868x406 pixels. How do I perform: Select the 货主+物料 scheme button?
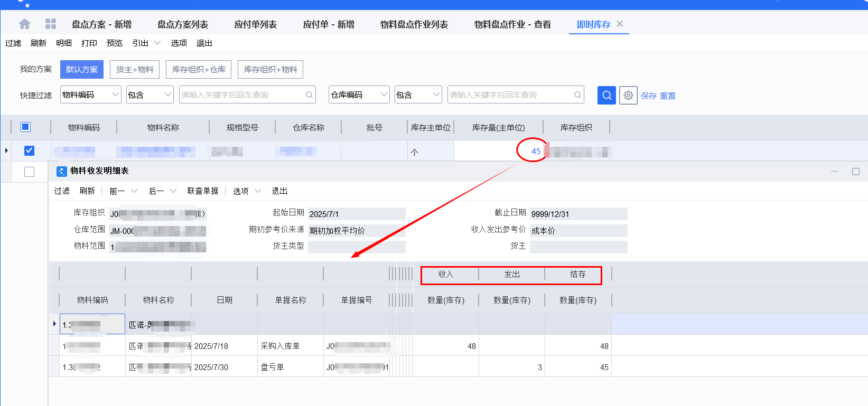point(135,69)
